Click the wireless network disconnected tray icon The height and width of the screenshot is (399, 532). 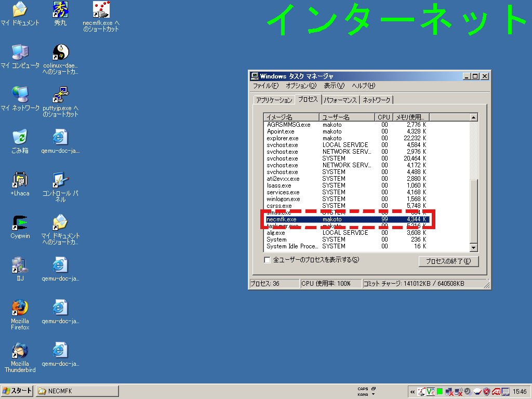click(x=459, y=392)
